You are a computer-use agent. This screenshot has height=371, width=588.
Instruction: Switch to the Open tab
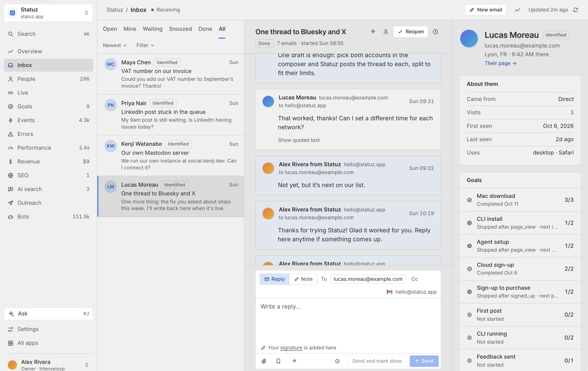[110, 29]
